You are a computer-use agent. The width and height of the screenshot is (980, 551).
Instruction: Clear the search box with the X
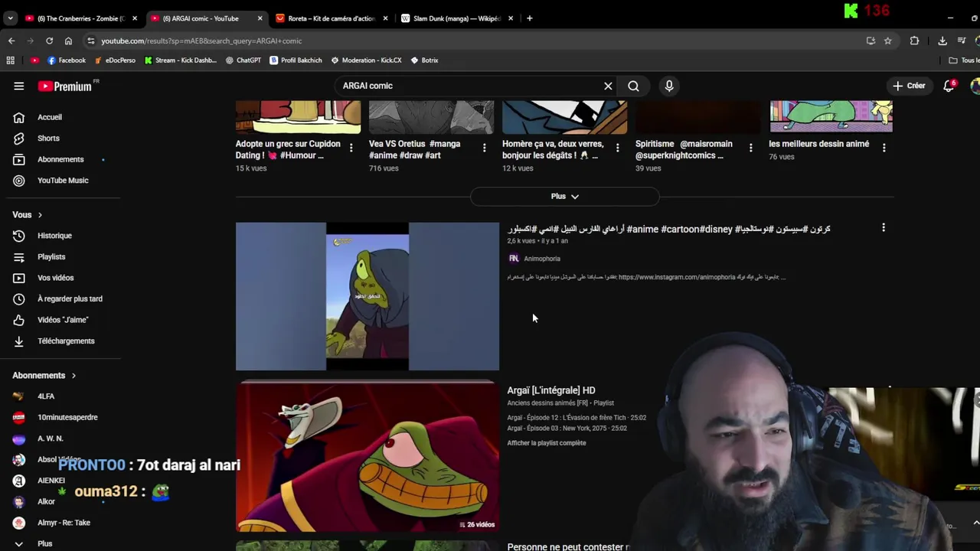click(x=608, y=86)
